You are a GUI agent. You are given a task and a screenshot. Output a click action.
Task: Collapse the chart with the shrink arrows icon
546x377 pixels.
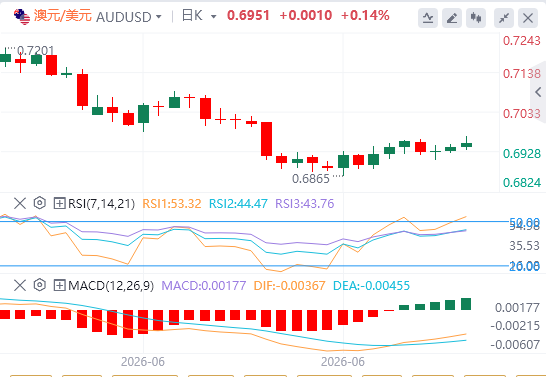click(x=504, y=18)
